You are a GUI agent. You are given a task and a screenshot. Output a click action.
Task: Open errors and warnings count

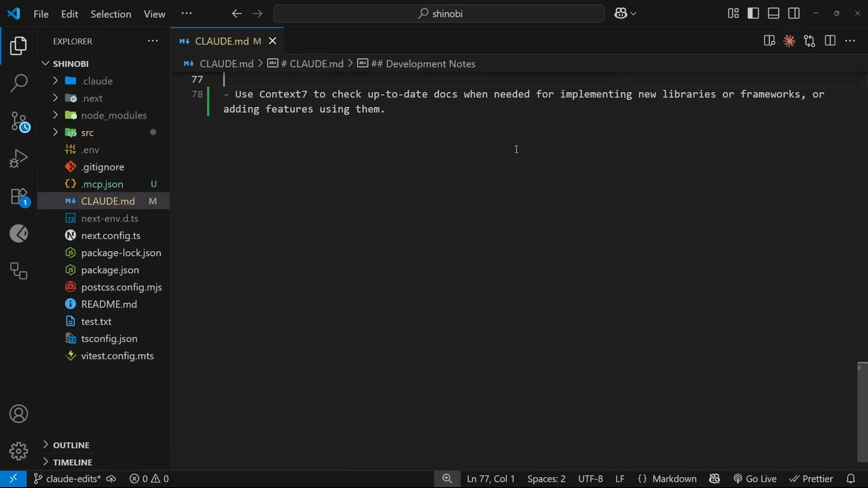click(x=149, y=479)
